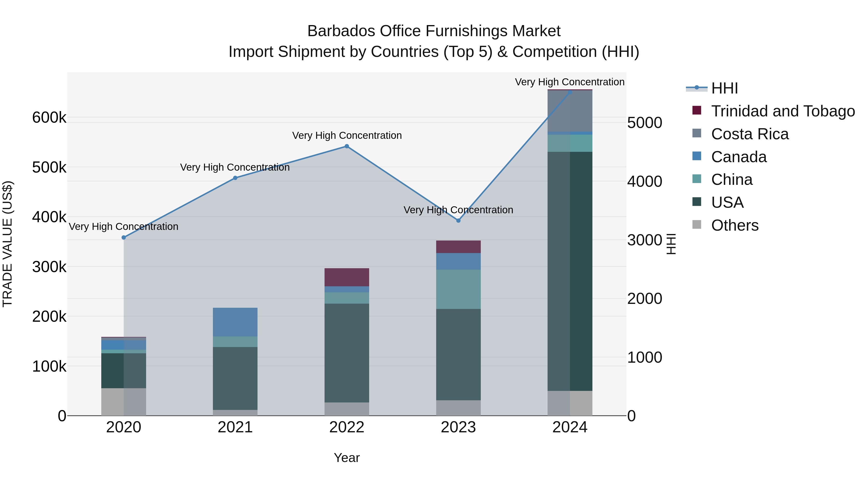Toggle Canada series in legend
This screenshot has height=488, width=868.
(x=729, y=157)
